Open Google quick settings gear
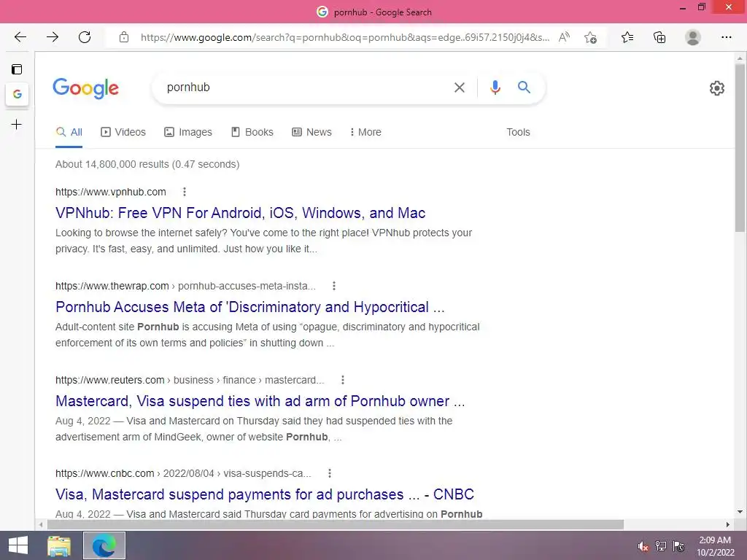 pos(717,88)
